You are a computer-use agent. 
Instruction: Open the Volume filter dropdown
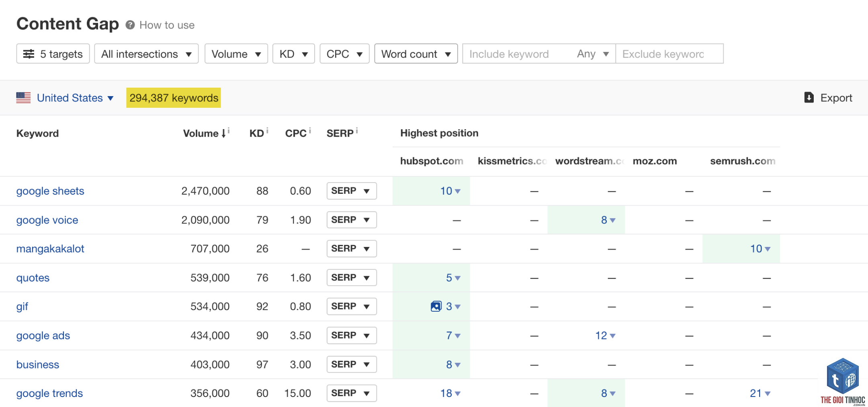click(236, 54)
